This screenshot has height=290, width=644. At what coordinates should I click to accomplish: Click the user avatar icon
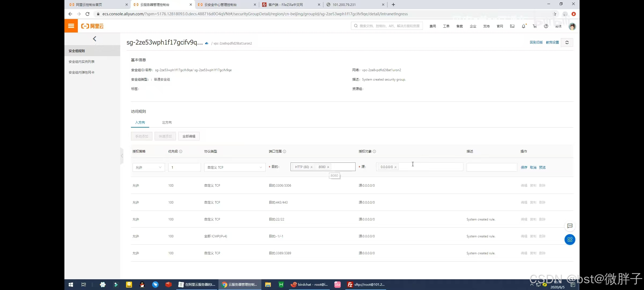(572, 26)
